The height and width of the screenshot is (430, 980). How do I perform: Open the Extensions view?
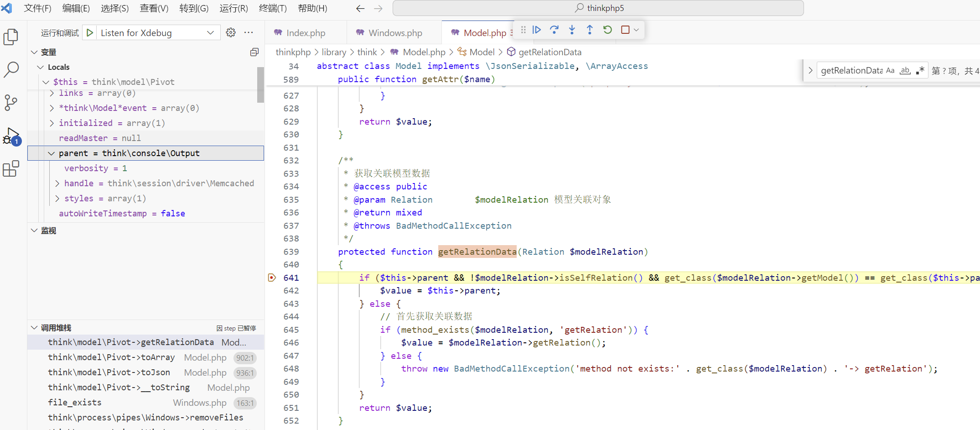point(11,168)
